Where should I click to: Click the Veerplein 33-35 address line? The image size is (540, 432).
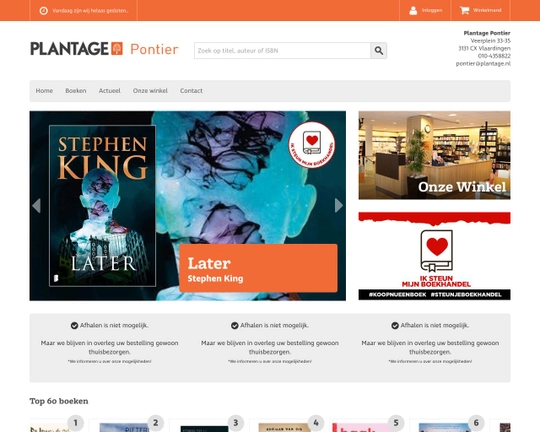(490, 41)
